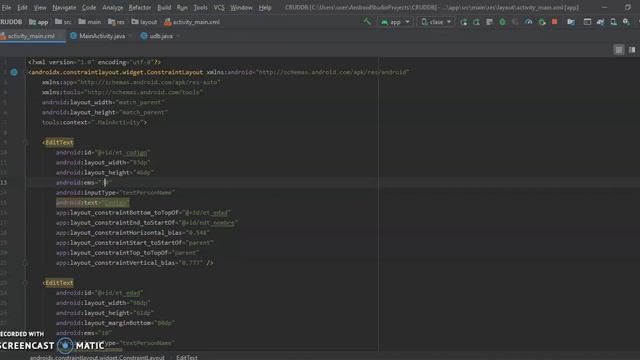This screenshot has width=640, height=360.
Task: Click activity_main.xml in the navigation bar
Action: click(192, 22)
